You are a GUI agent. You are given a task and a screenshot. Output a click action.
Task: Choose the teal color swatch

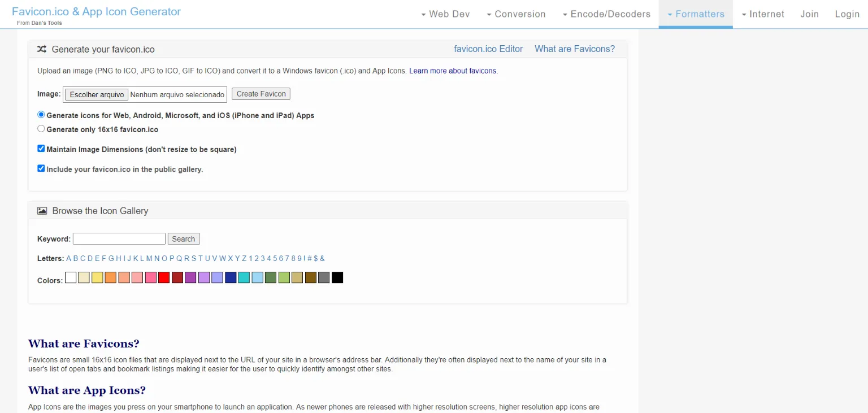coord(244,277)
